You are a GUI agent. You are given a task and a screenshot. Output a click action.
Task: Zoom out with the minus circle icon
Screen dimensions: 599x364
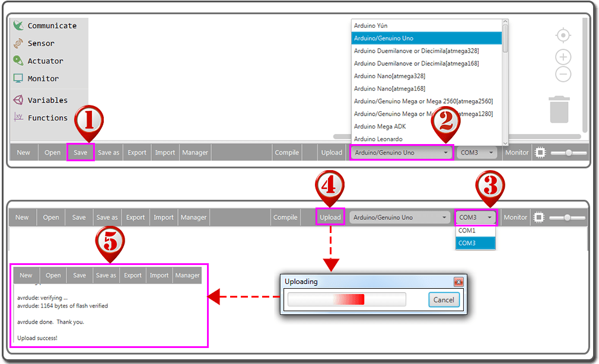click(563, 74)
